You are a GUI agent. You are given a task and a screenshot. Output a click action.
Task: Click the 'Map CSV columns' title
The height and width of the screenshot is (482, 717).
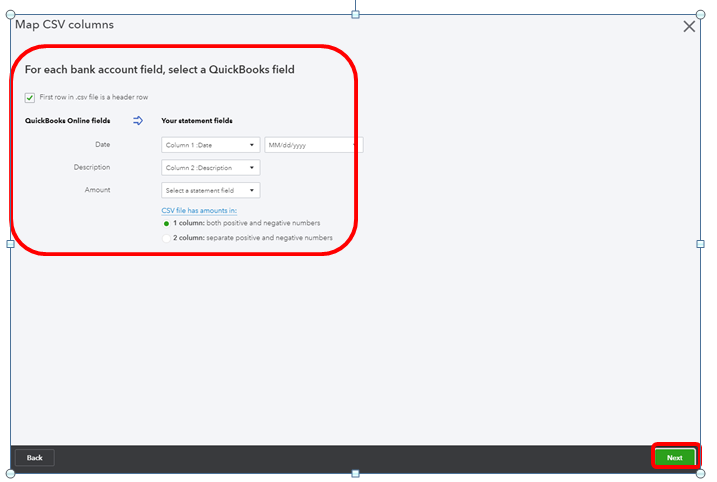click(64, 25)
